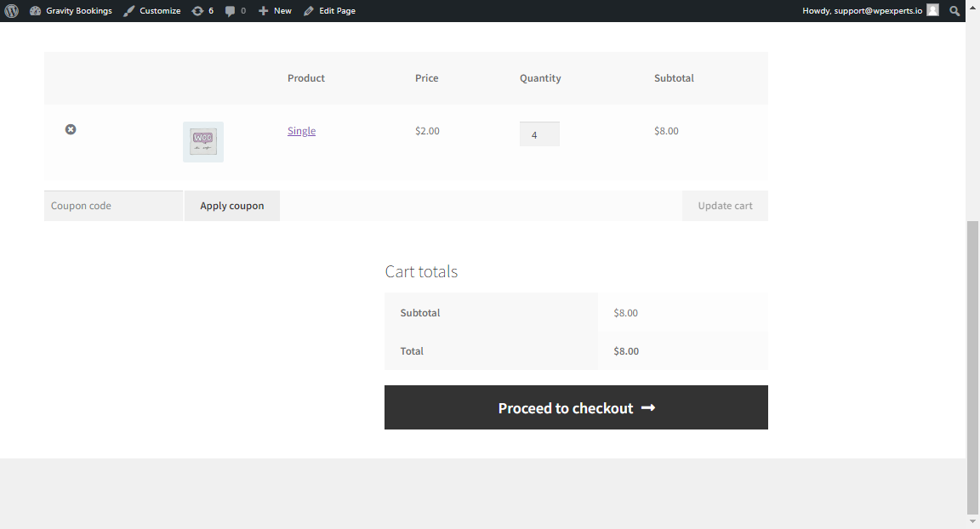
Task: Open the WordPress logo menu
Action: click(11, 10)
